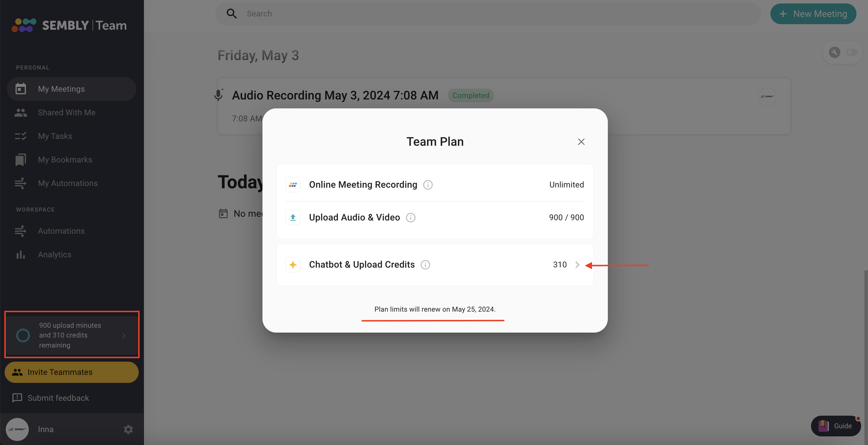Click the circular usage progress ring
This screenshot has width=868, height=445.
tap(23, 335)
